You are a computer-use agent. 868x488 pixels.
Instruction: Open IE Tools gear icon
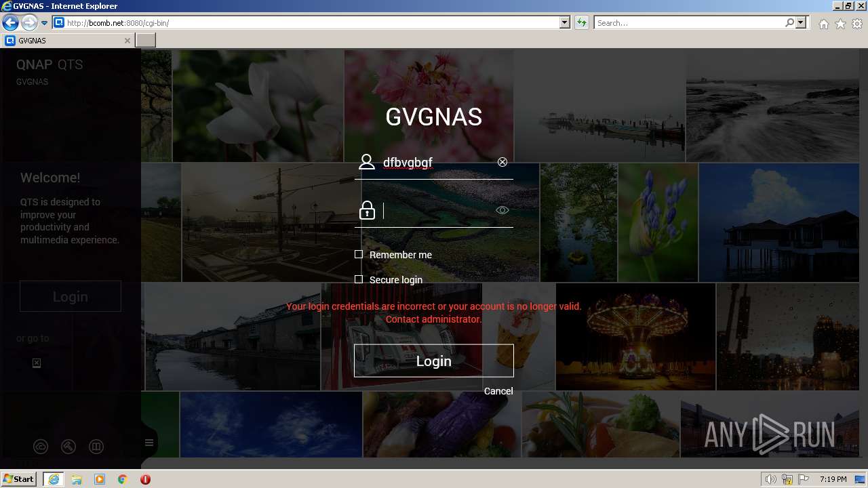(857, 24)
